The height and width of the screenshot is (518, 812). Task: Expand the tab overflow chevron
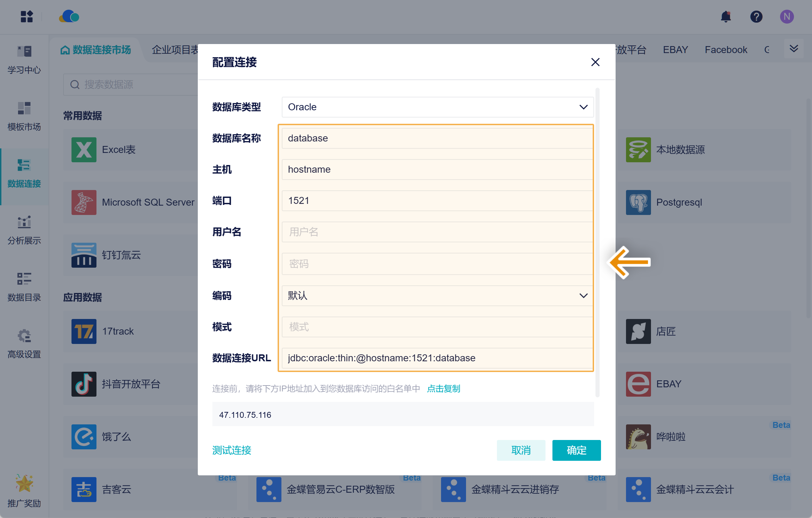point(794,49)
